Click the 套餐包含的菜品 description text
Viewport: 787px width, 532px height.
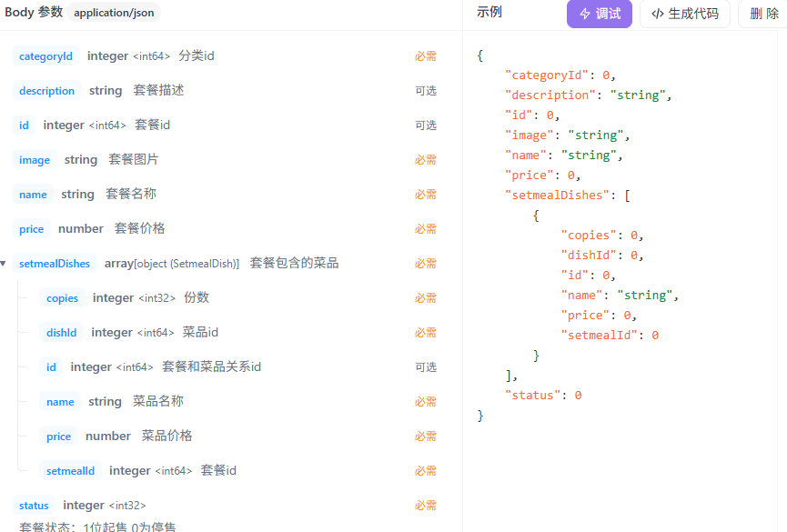tap(294, 263)
